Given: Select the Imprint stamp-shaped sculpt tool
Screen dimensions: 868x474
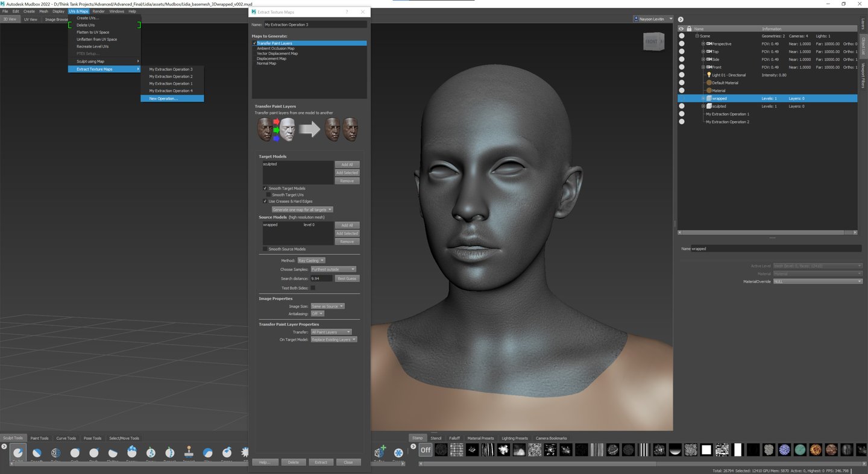Looking at the screenshot, I should pyautogui.click(x=189, y=452).
